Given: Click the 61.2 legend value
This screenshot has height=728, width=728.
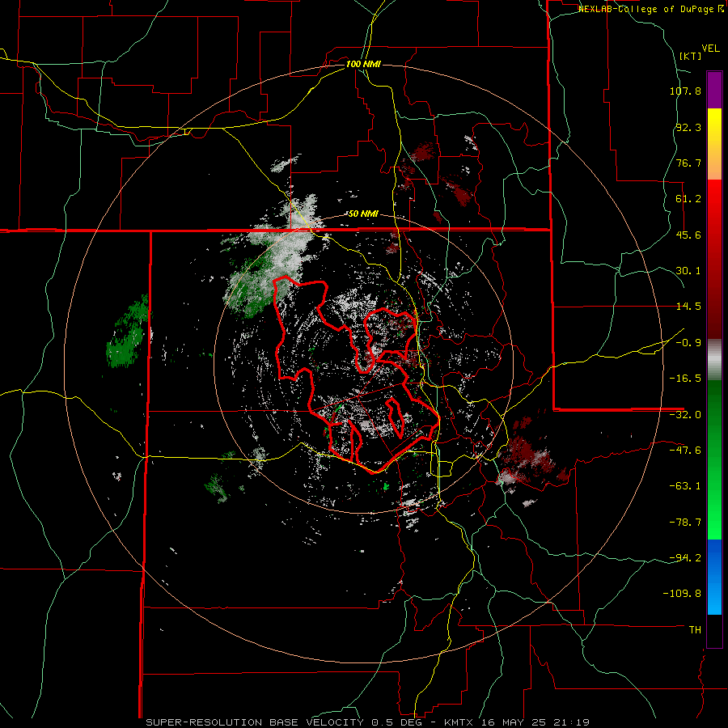Looking at the screenshot, I should click(688, 199).
